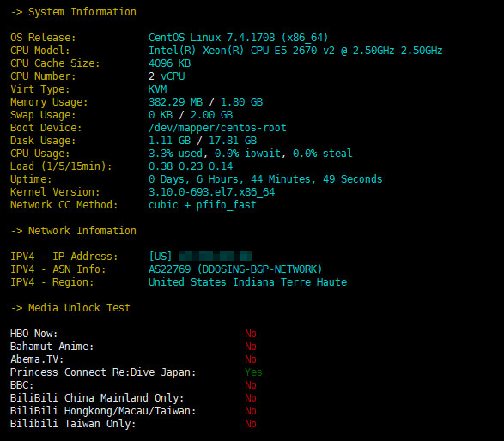This screenshot has width=504, height=441.
Task: Click the 'Load (1/5/15min):' label
Action: [x=61, y=166]
